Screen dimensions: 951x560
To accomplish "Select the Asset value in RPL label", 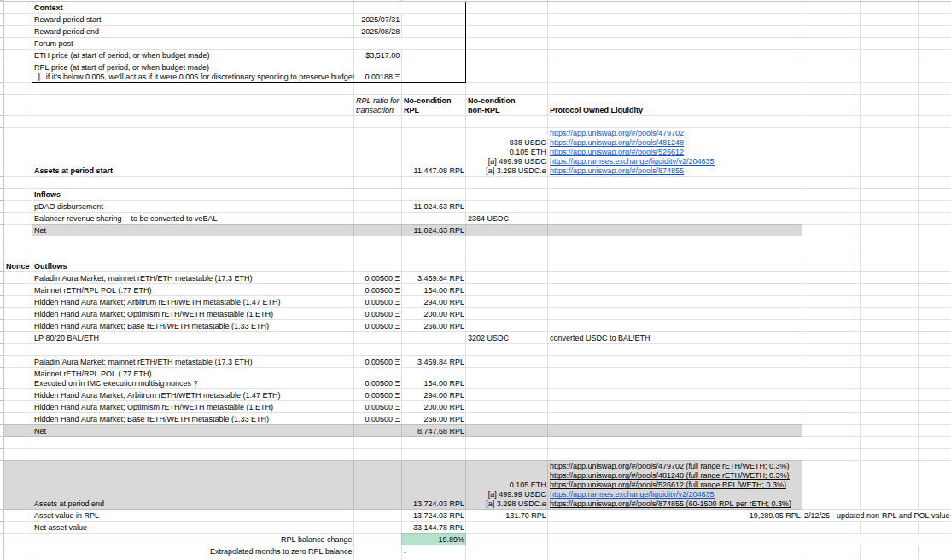I will point(67,516).
